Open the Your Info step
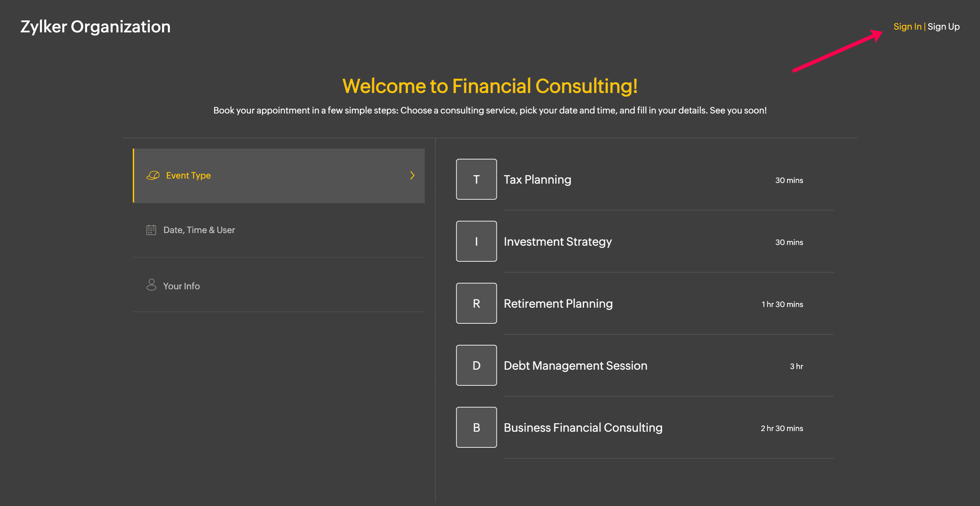The width and height of the screenshot is (980, 506). point(181,286)
